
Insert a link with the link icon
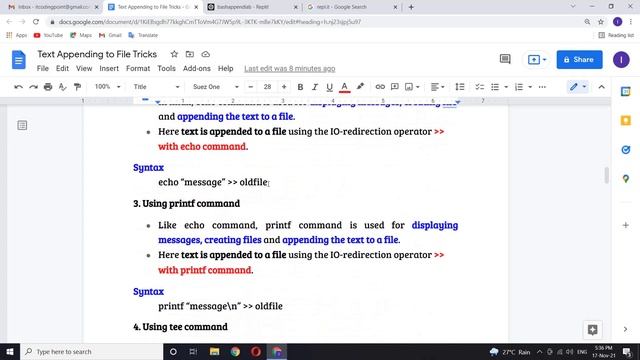click(380, 87)
